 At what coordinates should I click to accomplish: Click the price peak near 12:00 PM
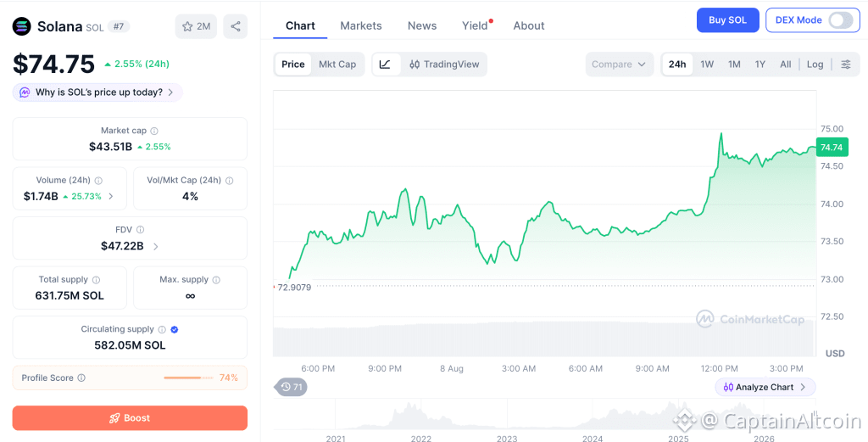[721, 134]
